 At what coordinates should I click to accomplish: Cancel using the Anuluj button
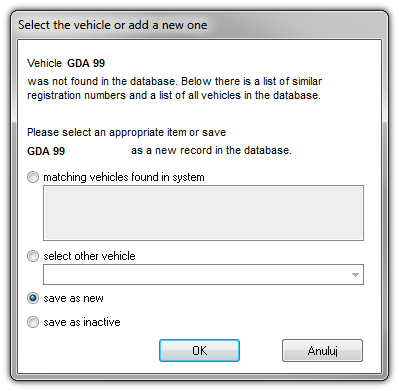(322, 350)
